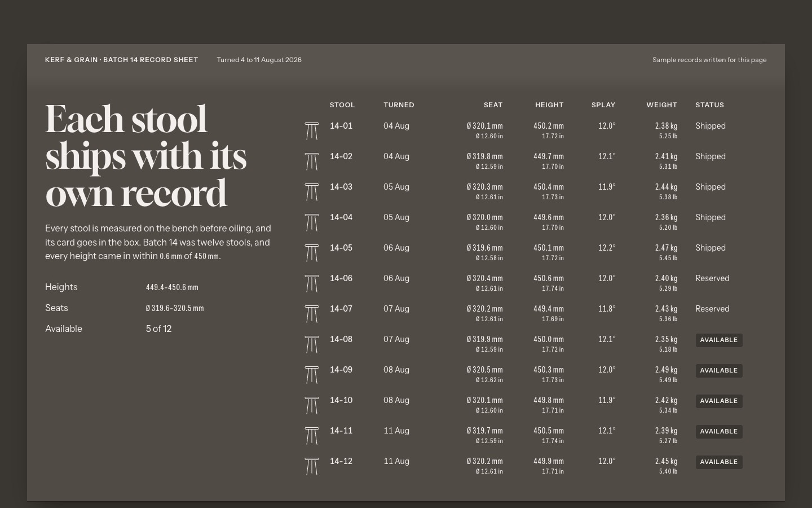Click the 'Reserved' status for stool 14-06
This screenshot has height=508, width=812.
712,278
